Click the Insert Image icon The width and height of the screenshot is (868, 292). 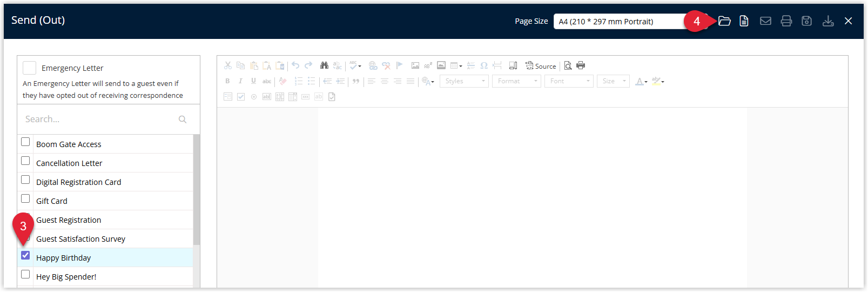pyautogui.click(x=415, y=65)
